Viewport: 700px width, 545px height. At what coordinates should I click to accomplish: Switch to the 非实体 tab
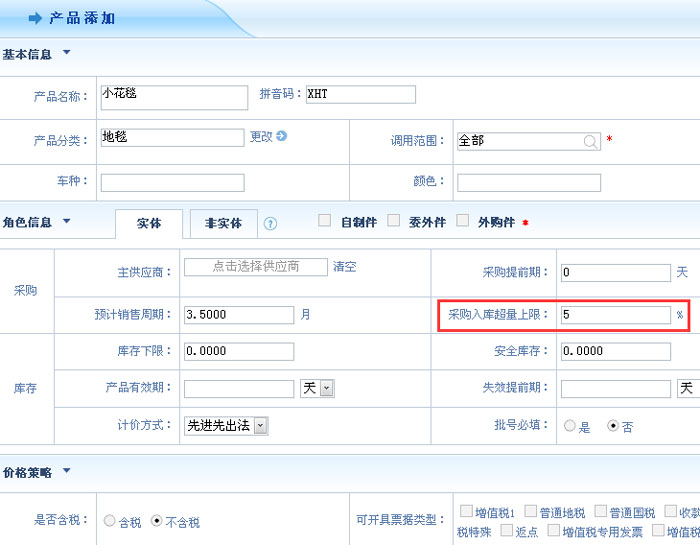click(223, 223)
